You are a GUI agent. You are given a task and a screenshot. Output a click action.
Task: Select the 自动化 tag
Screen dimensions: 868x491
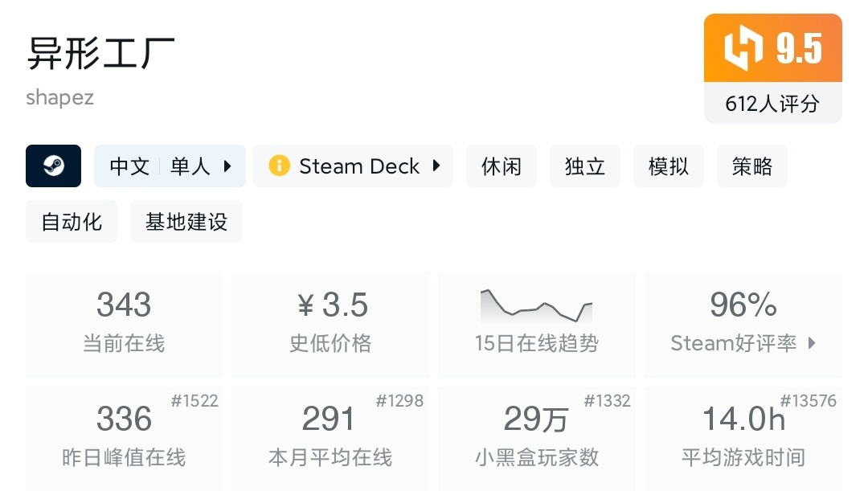pyautogui.click(x=72, y=222)
